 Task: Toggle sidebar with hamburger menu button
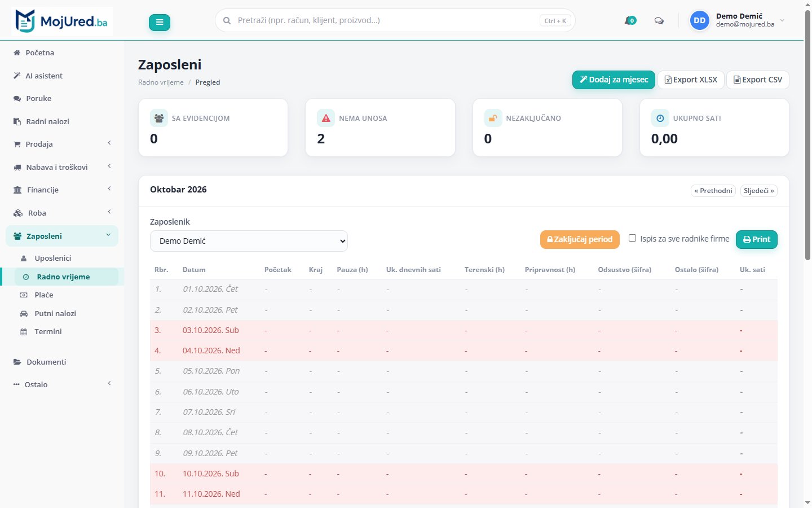coord(160,22)
